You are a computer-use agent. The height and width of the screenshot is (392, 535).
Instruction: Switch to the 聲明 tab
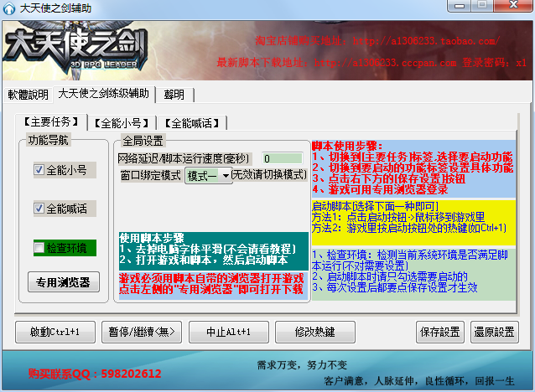174,95
